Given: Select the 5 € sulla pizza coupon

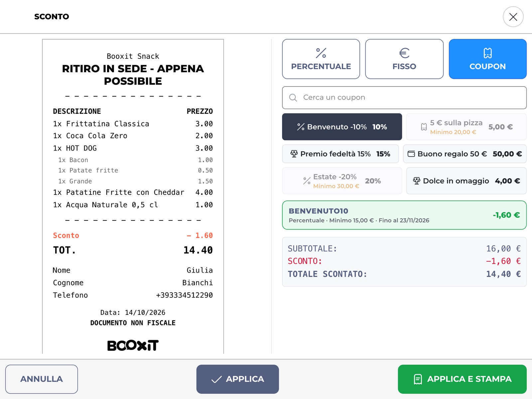Looking at the screenshot, I should (x=466, y=127).
